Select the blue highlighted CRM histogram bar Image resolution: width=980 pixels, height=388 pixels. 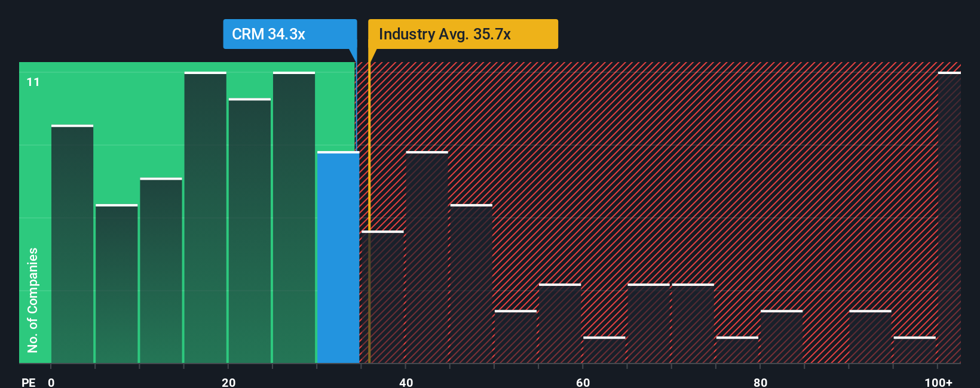pos(338,257)
